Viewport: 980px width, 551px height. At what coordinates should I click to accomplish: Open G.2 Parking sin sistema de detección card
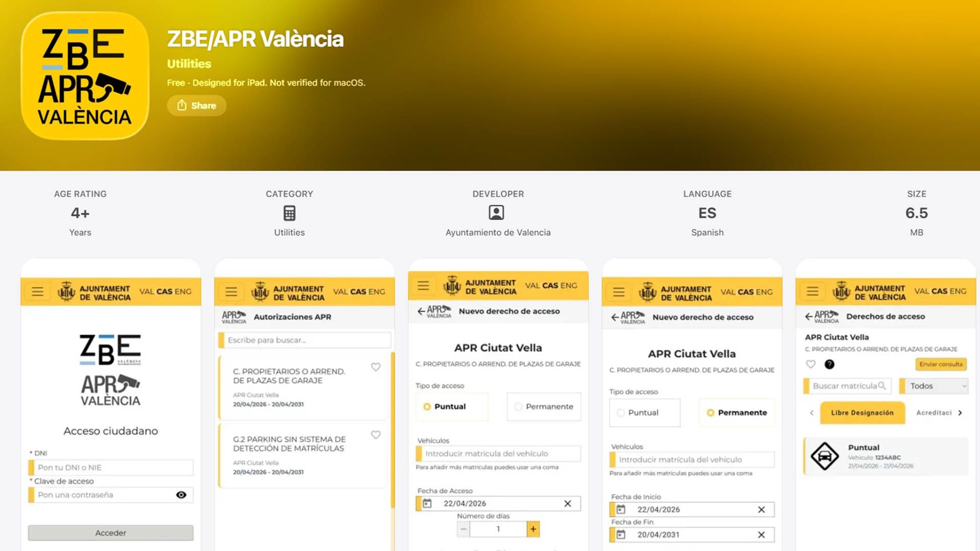[303, 456]
